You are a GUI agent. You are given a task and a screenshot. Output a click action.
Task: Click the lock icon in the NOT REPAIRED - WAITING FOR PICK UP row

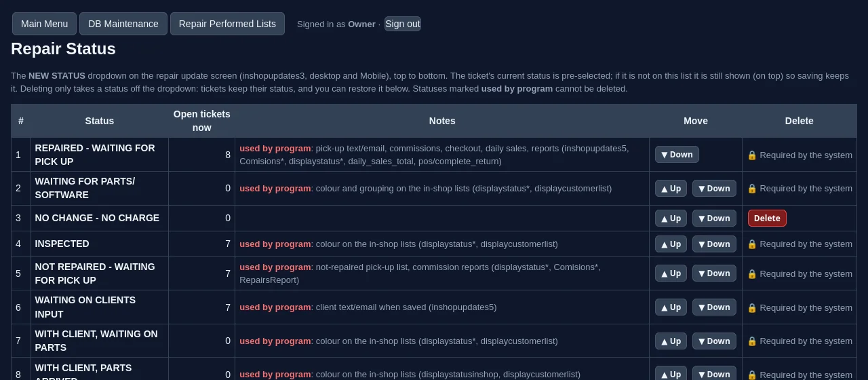(751, 273)
